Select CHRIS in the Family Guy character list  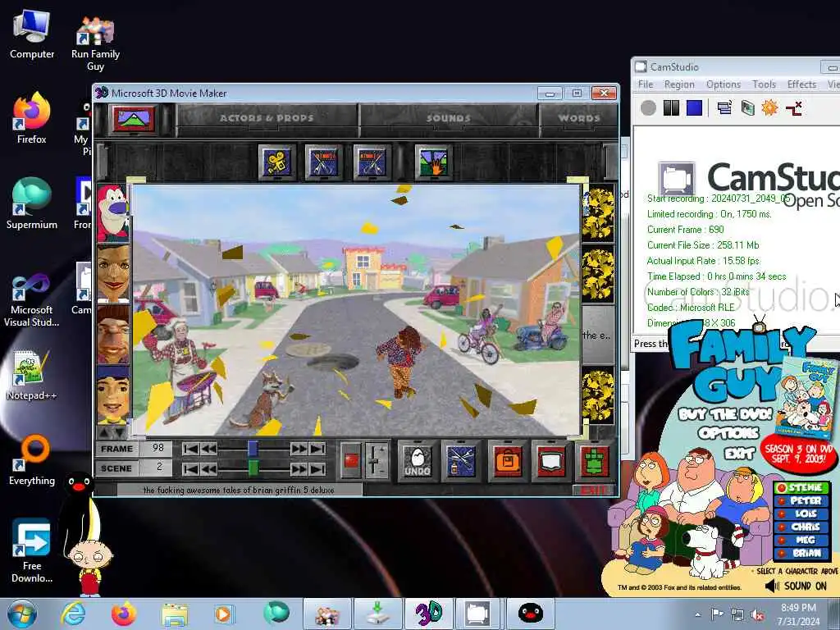coord(802,527)
